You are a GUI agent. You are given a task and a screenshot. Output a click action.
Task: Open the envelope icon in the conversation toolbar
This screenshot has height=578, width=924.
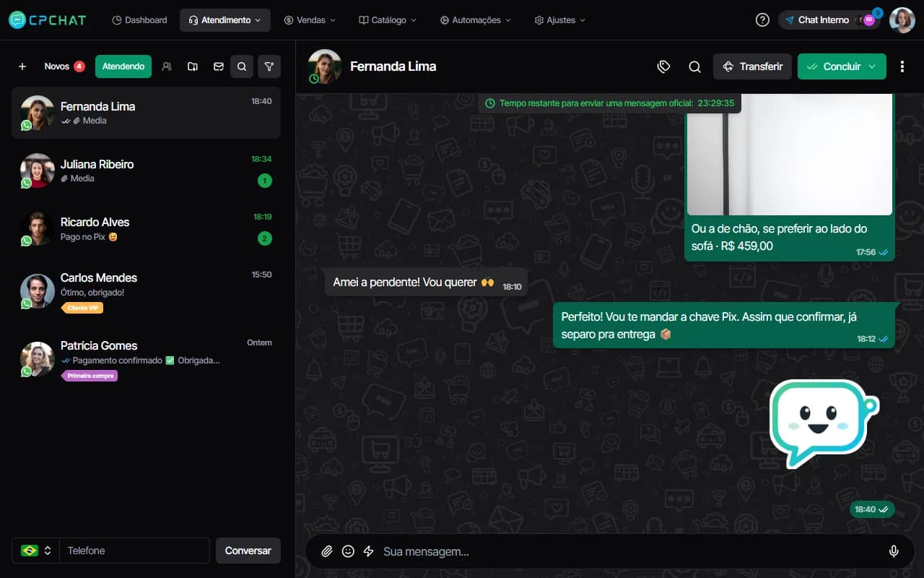coord(219,66)
